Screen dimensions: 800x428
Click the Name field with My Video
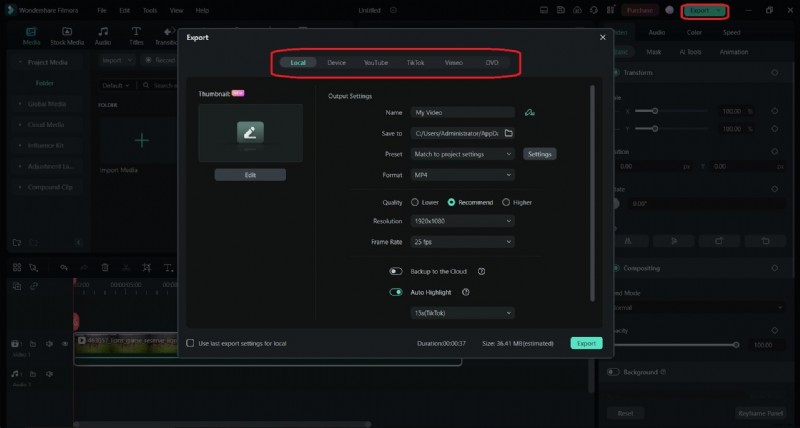462,112
